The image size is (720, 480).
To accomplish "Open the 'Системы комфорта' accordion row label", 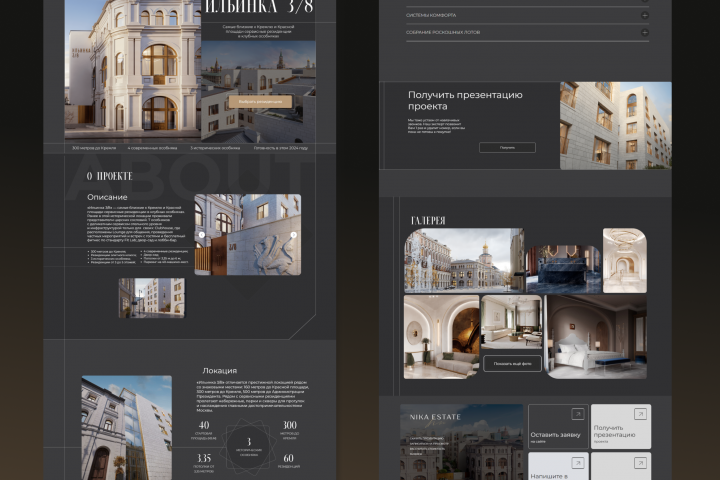I will click(431, 15).
